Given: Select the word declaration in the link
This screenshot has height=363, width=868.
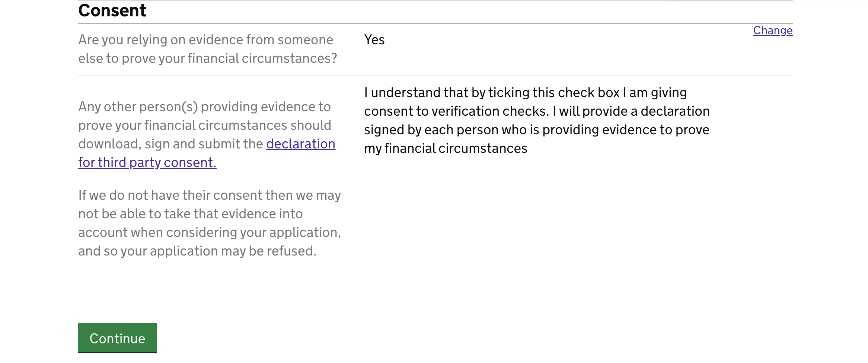Looking at the screenshot, I should coord(300,144).
